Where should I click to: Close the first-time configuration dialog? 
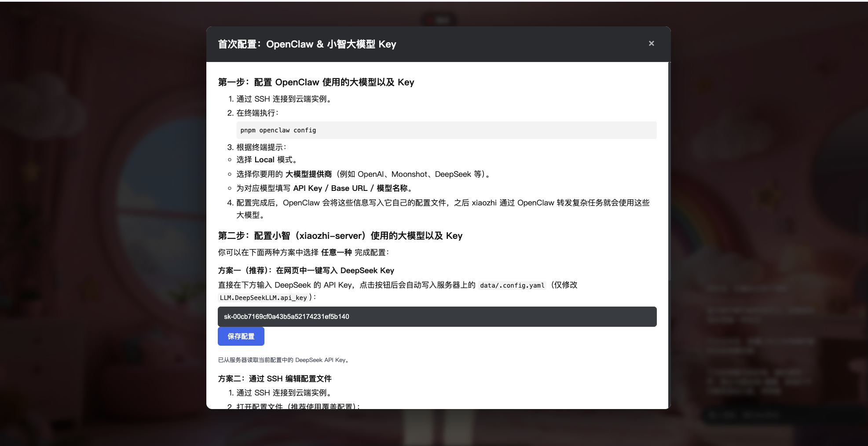pos(651,44)
